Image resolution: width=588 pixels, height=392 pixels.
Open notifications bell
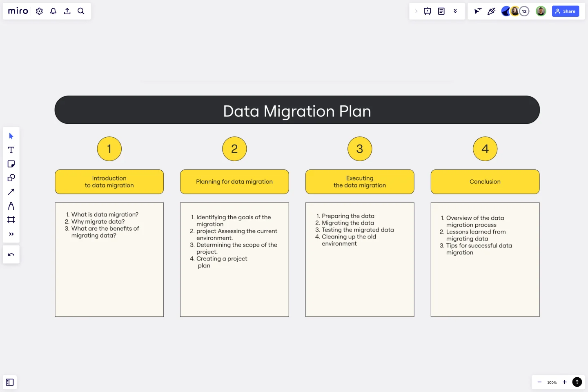(x=53, y=11)
